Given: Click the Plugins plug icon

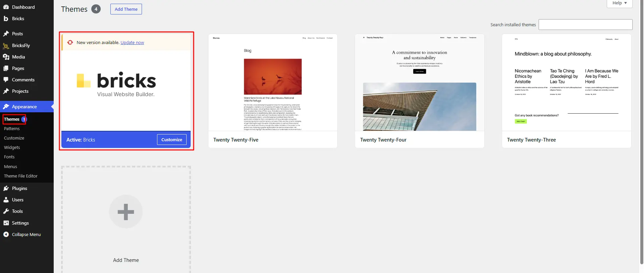Looking at the screenshot, I should click(6, 188).
